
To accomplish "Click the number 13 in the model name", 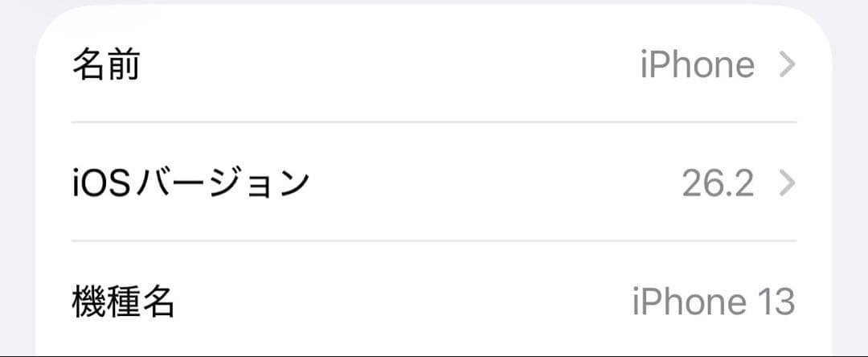I will coord(776,302).
